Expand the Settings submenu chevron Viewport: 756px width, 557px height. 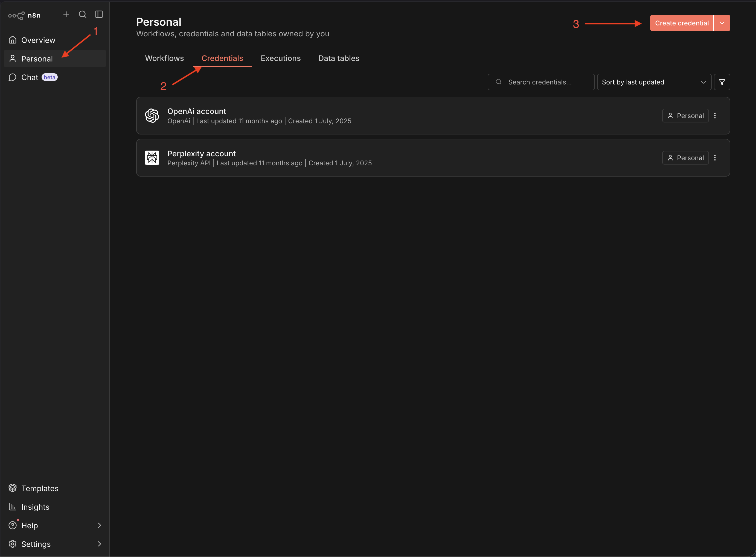99,544
